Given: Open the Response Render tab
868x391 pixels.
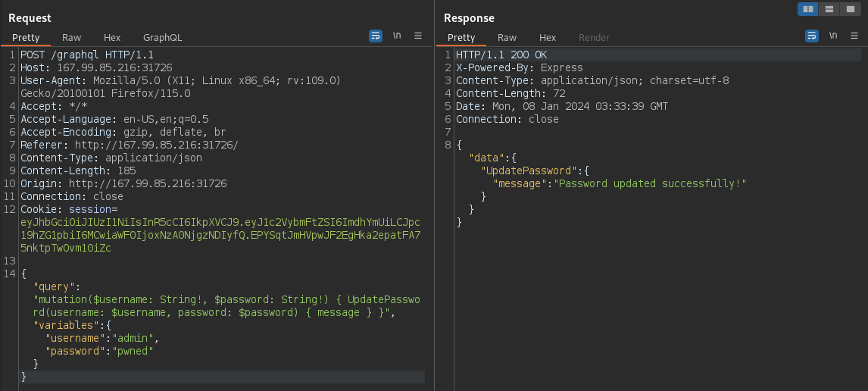Looking at the screenshot, I should (x=594, y=38).
